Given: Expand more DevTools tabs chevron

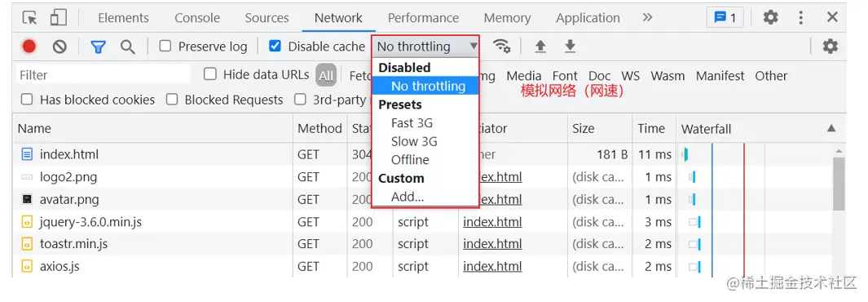Looking at the screenshot, I should click(648, 18).
